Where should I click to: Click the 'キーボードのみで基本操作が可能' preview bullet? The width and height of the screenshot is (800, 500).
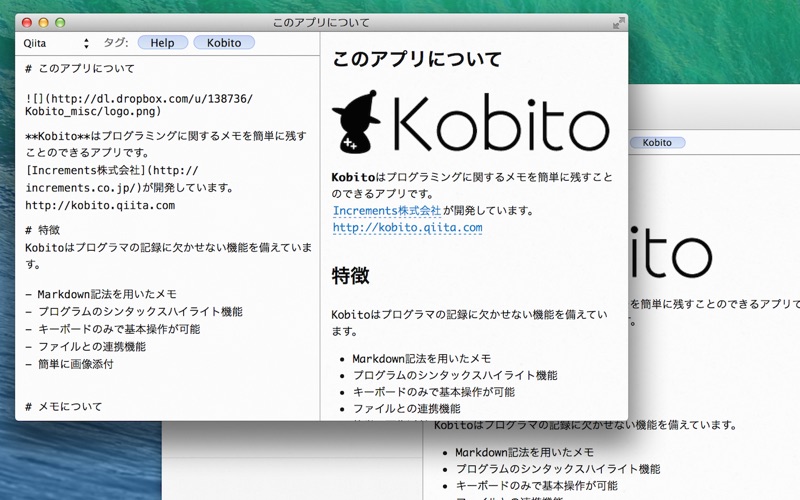(x=434, y=392)
